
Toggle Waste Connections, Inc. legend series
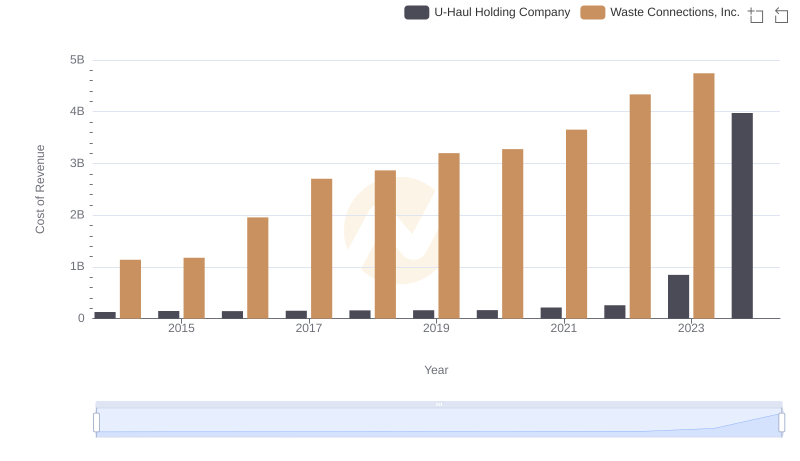pyautogui.click(x=660, y=12)
